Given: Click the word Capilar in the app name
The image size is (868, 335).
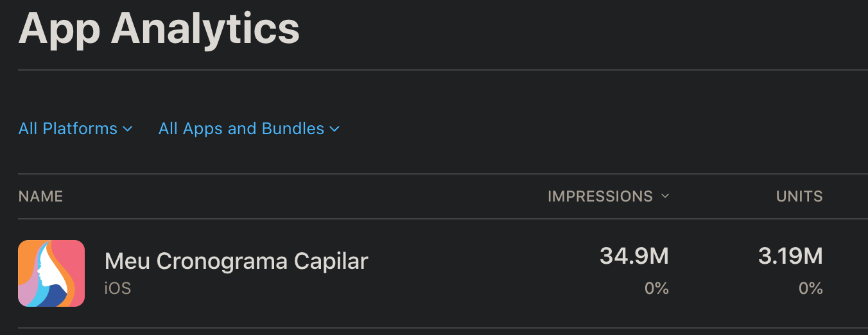Looking at the screenshot, I should (x=331, y=261).
